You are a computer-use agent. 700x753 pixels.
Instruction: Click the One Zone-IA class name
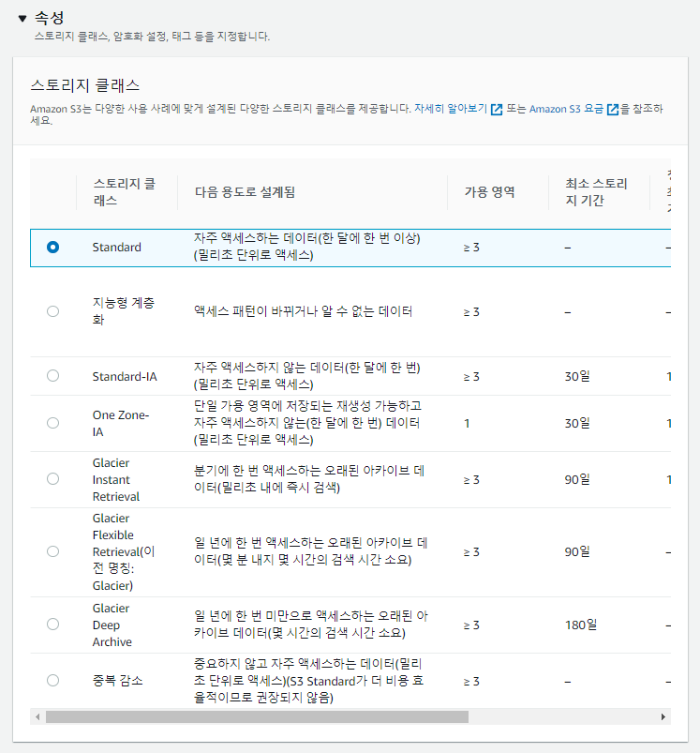[121, 423]
